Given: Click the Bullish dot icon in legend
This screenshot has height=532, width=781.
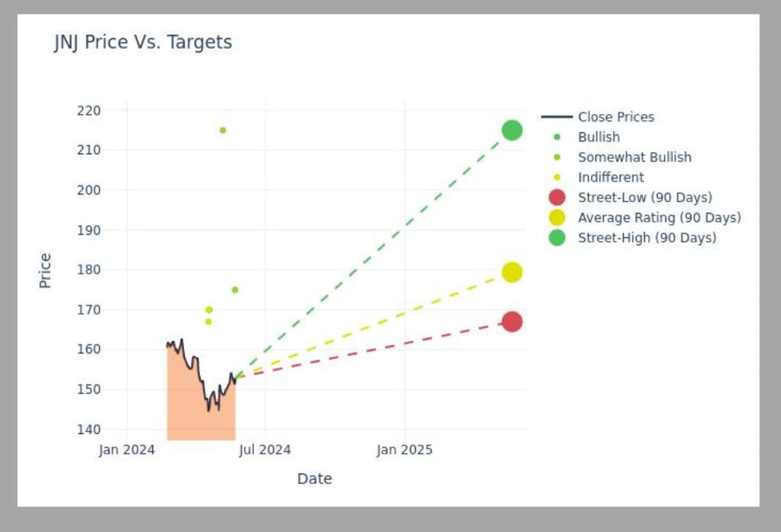Looking at the screenshot, I should [557, 138].
